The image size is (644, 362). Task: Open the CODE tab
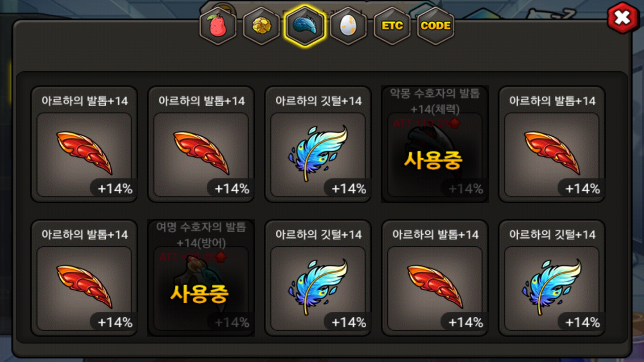[435, 26]
